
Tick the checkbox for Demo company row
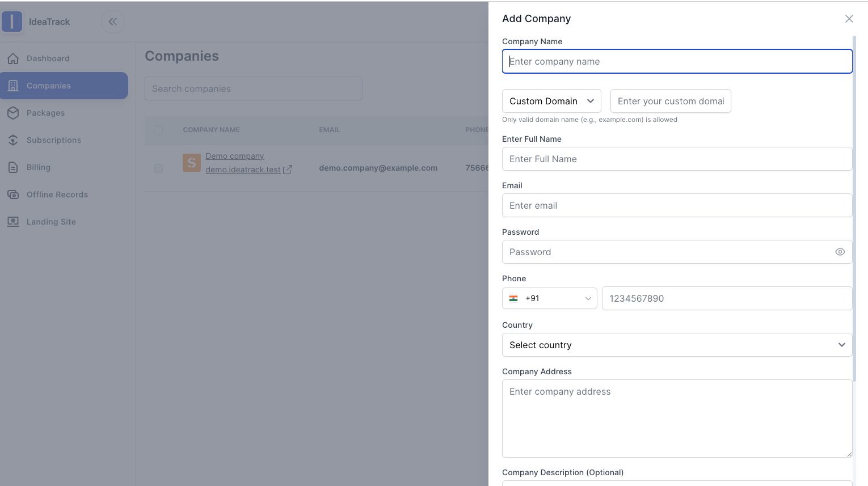(158, 168)
